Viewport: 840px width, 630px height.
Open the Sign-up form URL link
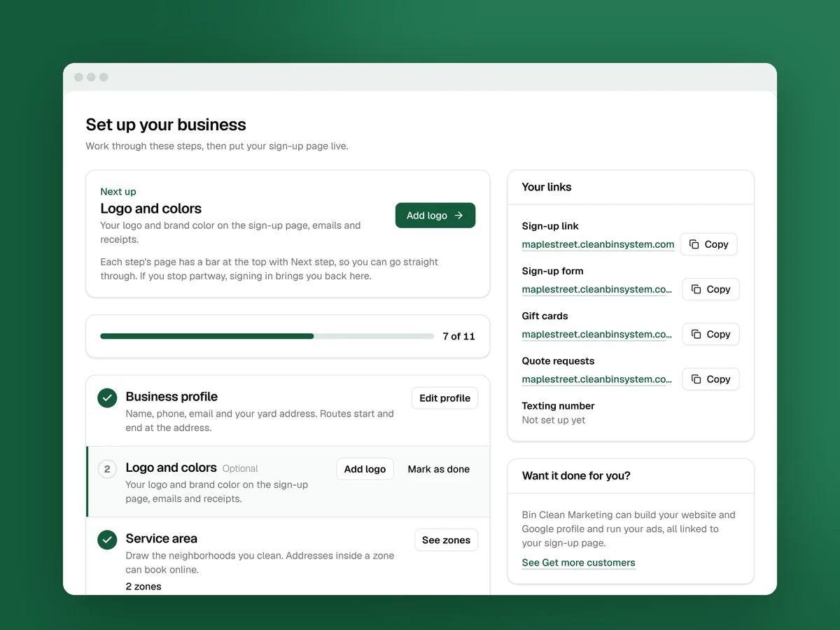pos(597,289)
